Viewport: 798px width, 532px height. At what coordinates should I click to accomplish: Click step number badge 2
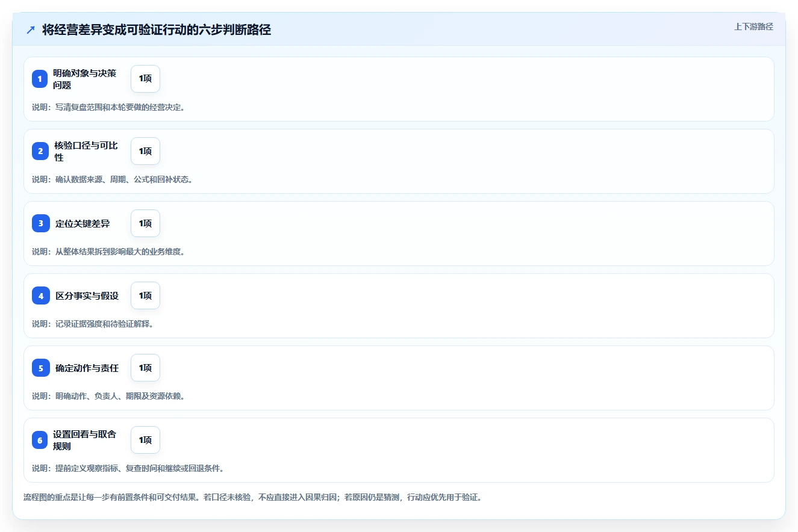[x=40, y=151]
